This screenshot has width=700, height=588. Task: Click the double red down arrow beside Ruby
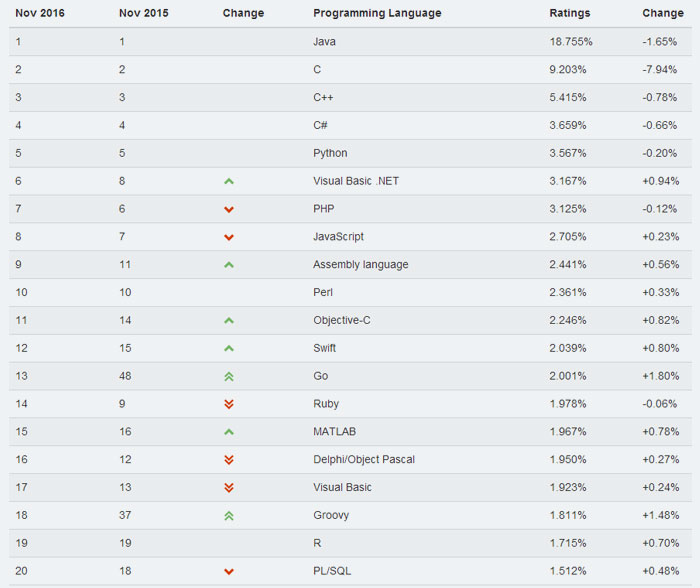tap(229, 404)
